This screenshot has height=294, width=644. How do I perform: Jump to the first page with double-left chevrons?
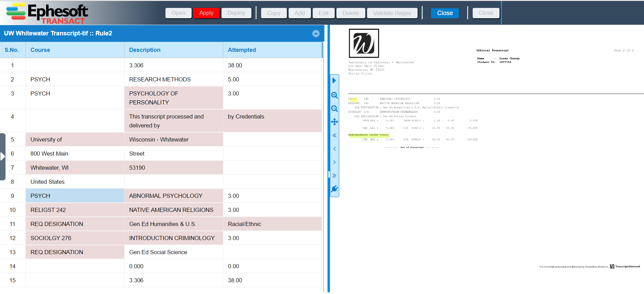[x=334, y=135]
